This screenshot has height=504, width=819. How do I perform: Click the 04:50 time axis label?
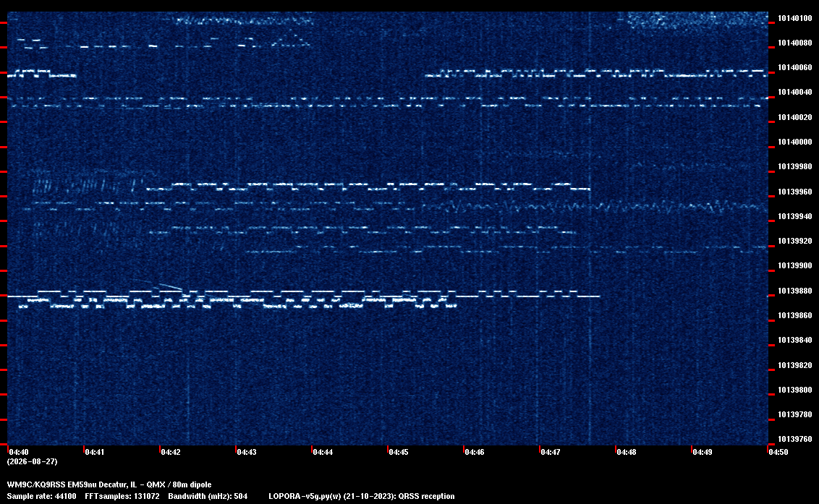pos(778,452)
